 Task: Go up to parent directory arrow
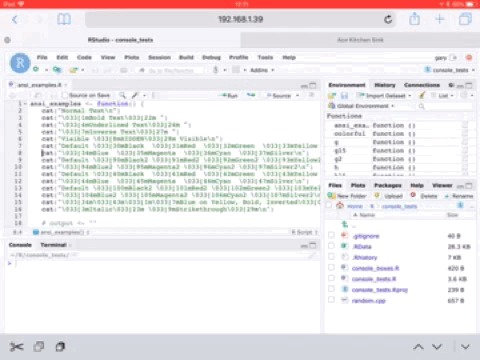[345, 225]
